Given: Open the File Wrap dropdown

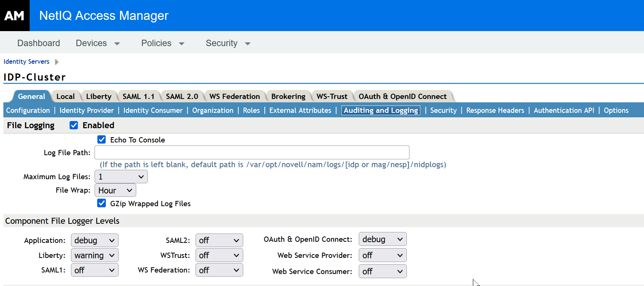Looking at the screenshot, I should (x=115, y=190).
